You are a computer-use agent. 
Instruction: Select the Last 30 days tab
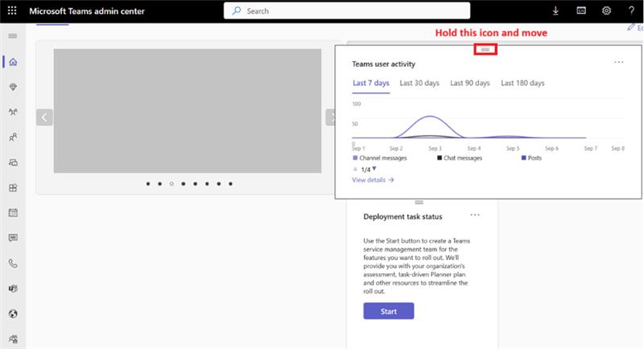(419, 83)
